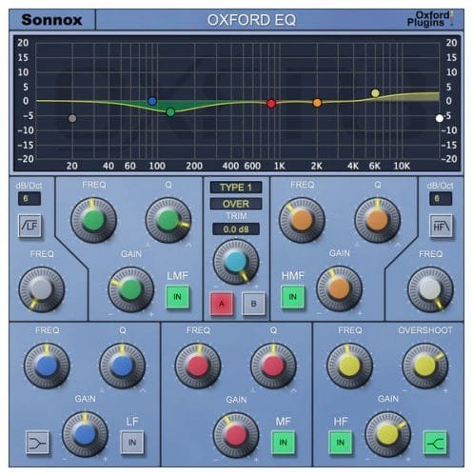Select the blue LF node on the graph
This screenshot has height=476, width=473.
coord(152,101)
